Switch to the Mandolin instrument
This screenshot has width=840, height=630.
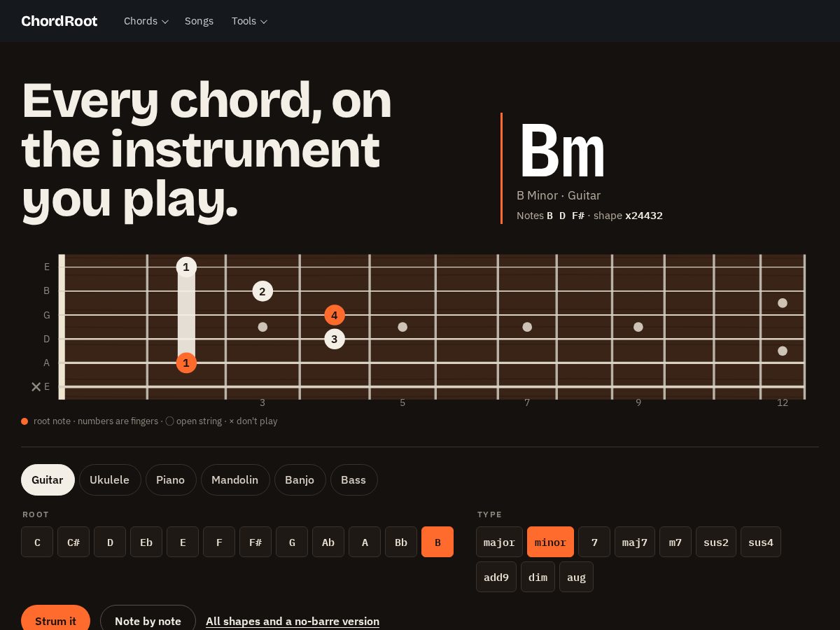tap(235, 479)
